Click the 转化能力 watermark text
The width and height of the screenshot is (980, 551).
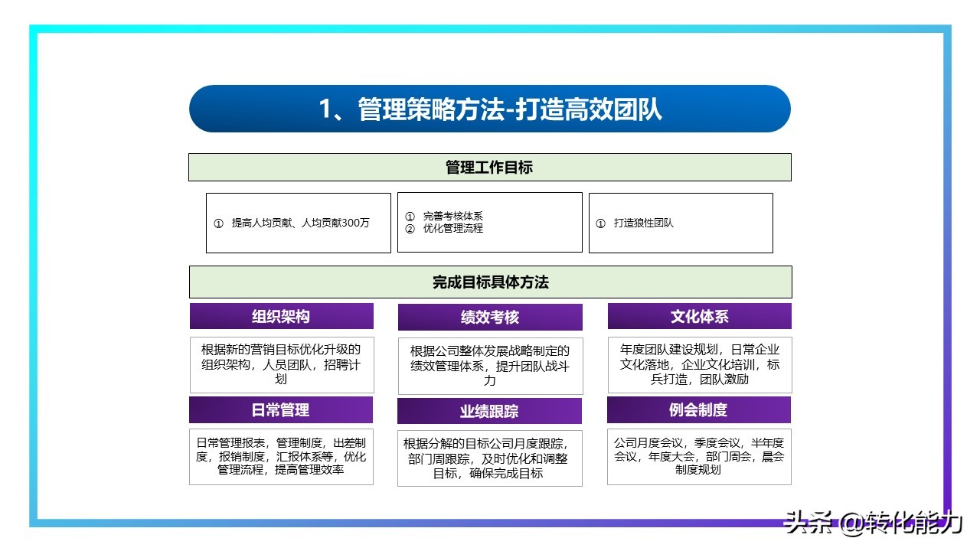[913, 520]
